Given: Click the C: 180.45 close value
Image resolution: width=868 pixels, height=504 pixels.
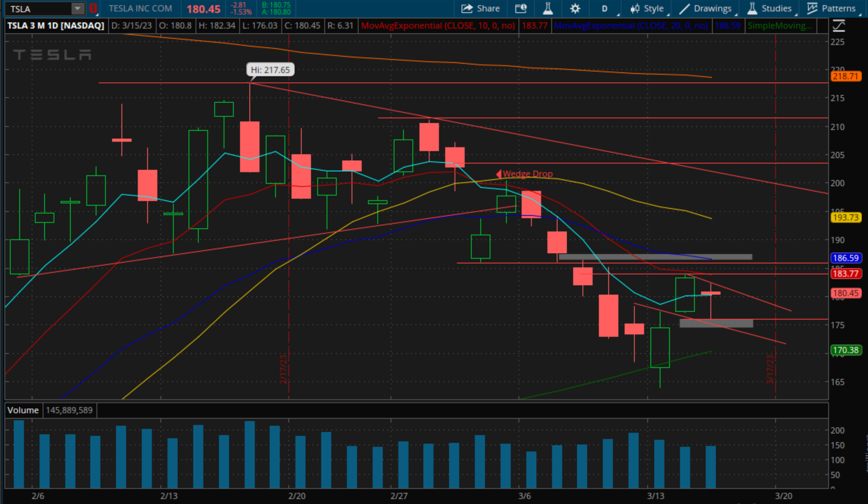Looking at the screenshot, I should click(302, 25).
